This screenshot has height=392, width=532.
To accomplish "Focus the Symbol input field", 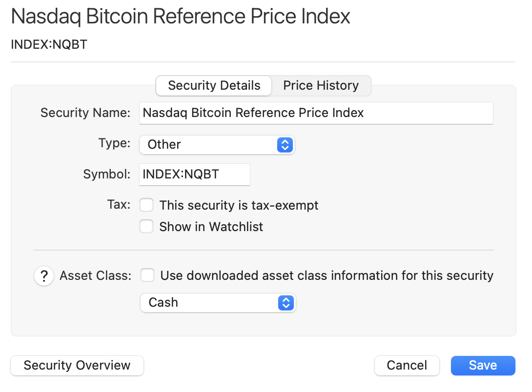I will click(x=194, y=175).
